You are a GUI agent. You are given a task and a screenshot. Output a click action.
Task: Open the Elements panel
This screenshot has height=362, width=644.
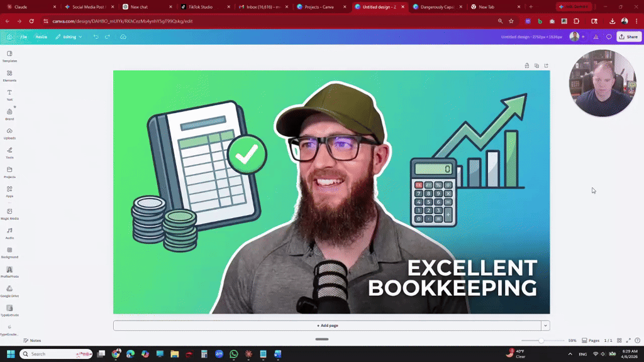click(x=9, y=76)
